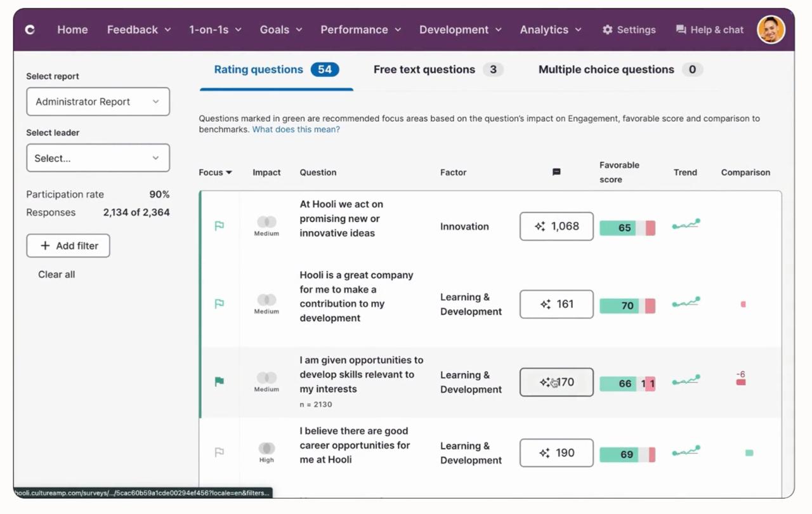Toggle focus flag for Innovation question

[219, 226]
